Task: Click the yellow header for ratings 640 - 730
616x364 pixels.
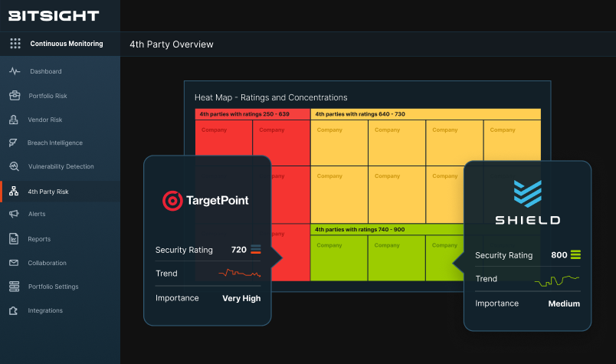Action: pyautogui.click(x=426, y=114)
